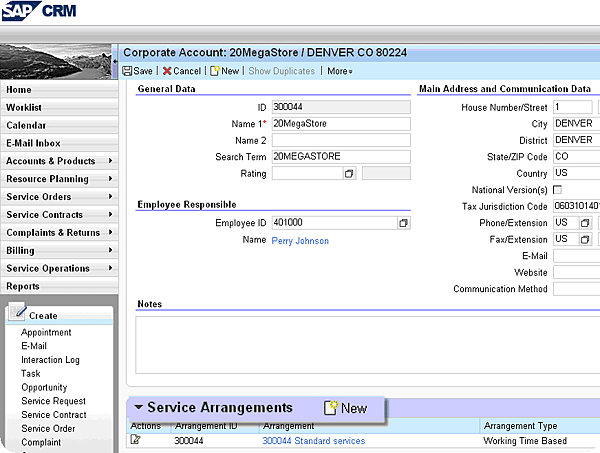Collapse the Service Arrangements section

(139, 407)
